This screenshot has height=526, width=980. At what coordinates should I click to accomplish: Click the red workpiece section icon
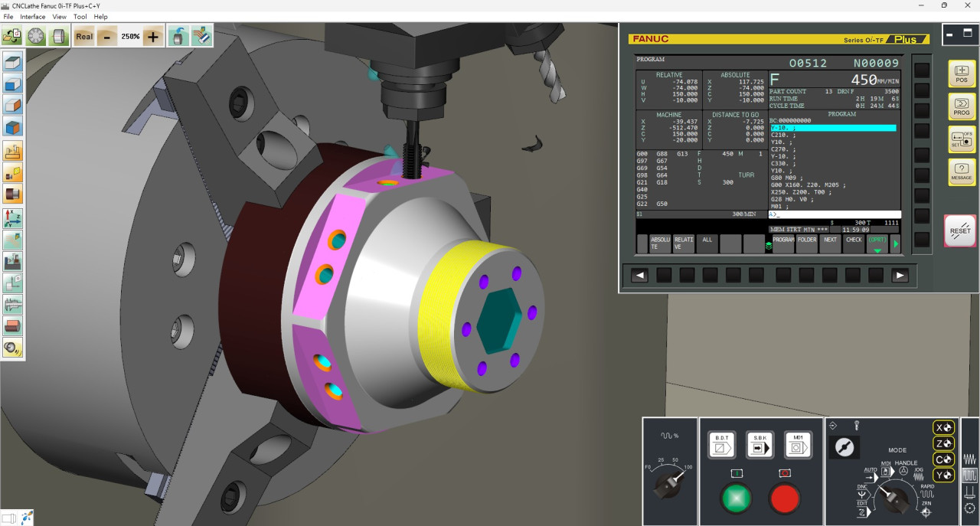(13, 326)
